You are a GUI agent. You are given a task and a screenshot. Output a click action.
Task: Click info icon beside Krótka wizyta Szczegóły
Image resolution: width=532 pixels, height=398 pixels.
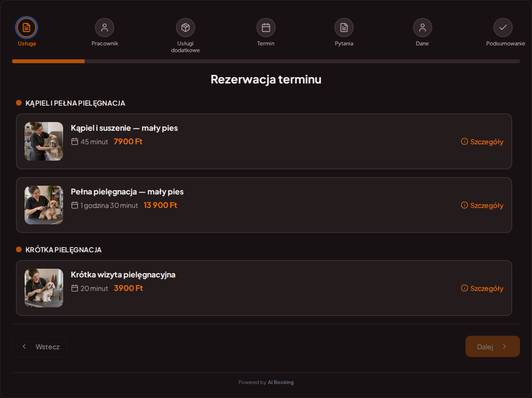[464, 288]
